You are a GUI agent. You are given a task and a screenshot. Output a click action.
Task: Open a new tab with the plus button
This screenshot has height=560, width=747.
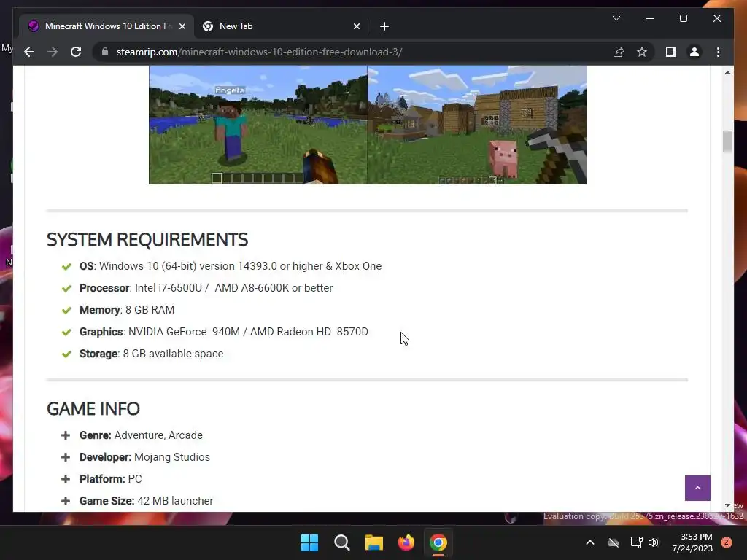(384, 26)
